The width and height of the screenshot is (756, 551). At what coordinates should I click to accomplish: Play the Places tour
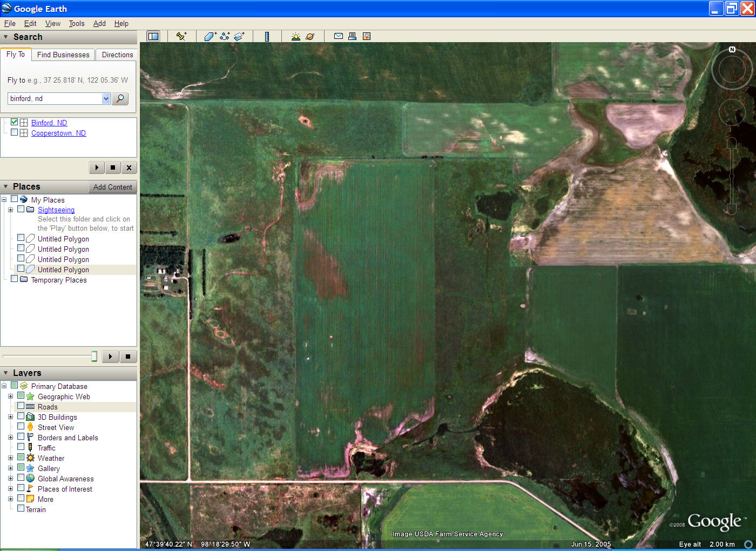(x=110, y=357)
